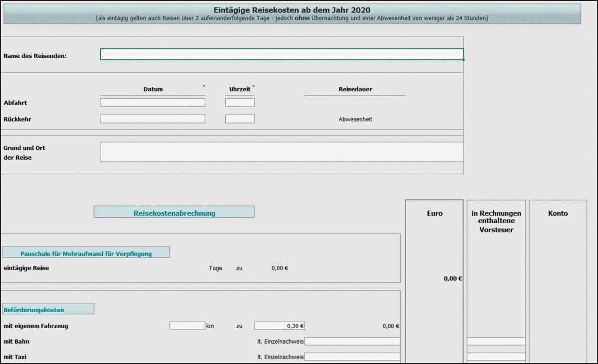The height and width of the screenshot is (364, 598).
Task: Click the km field for eigenem Fahrzeug
Action: (187, 326)
